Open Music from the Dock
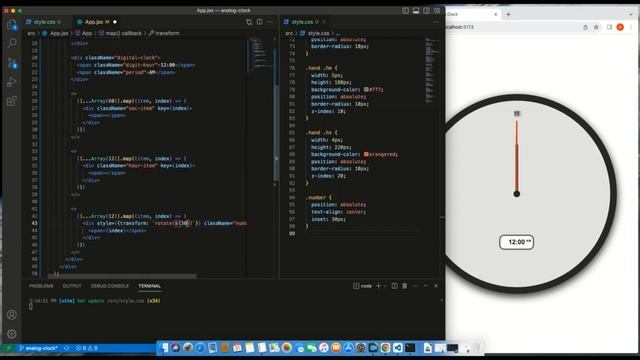This screenshot has width=640, height=360. tap(324, 348)
